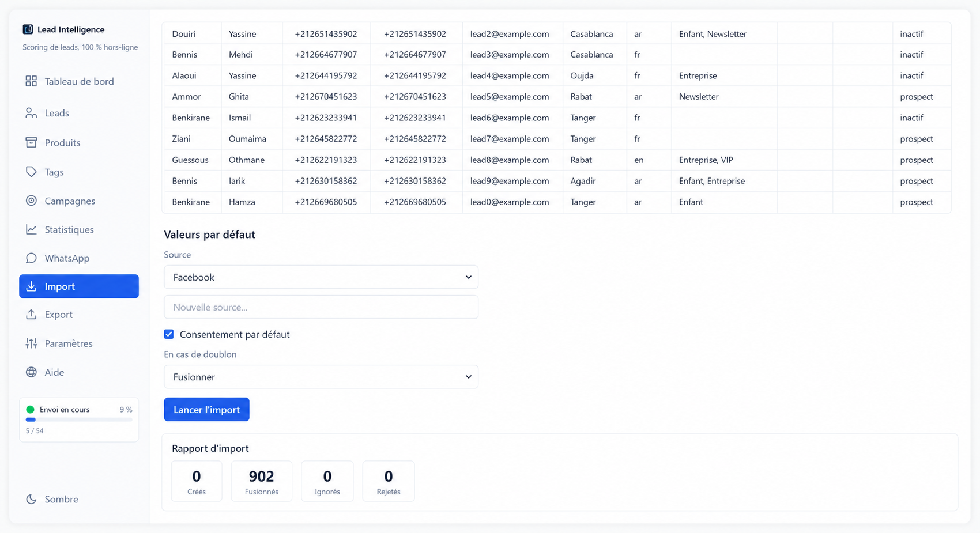Open the Statistiques page
Image resolution: width=980 pixels, height=533 pixels.
click(x=79, y=229)
